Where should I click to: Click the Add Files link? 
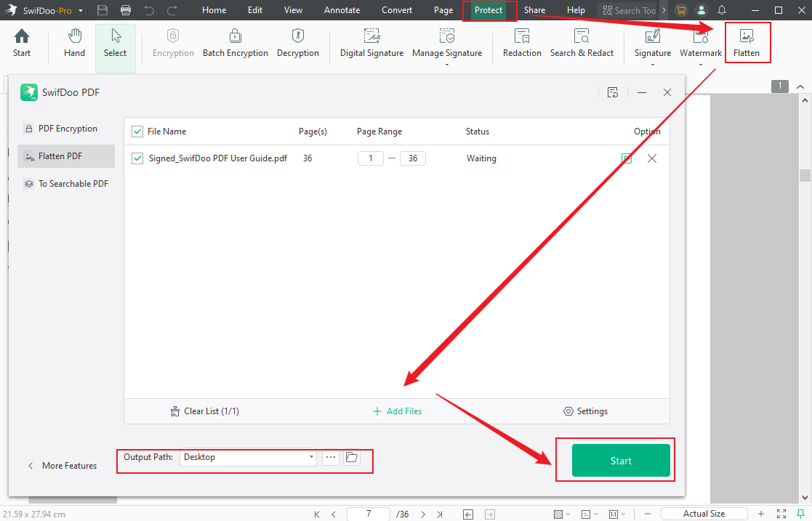[x=397, y=411]
